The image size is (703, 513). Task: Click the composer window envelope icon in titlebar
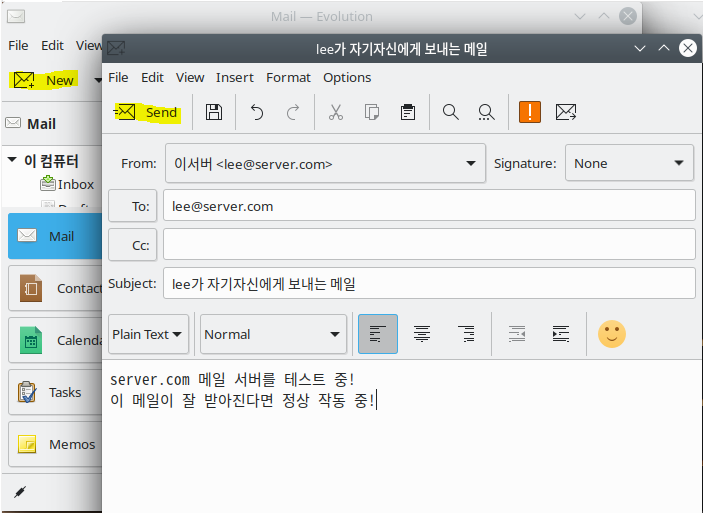(116, 48)
